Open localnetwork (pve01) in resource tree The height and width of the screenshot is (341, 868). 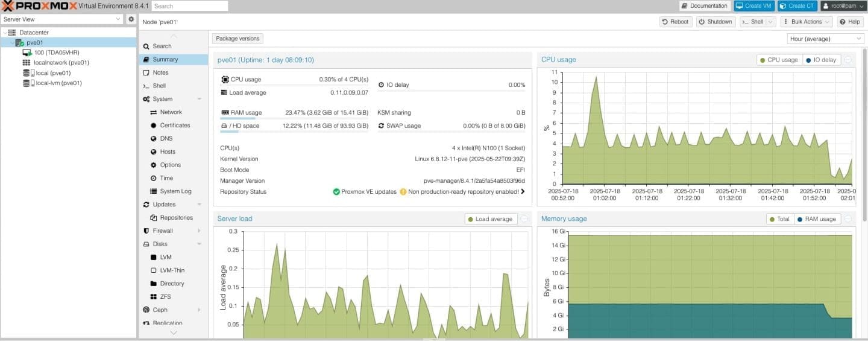tap(61, 63)
